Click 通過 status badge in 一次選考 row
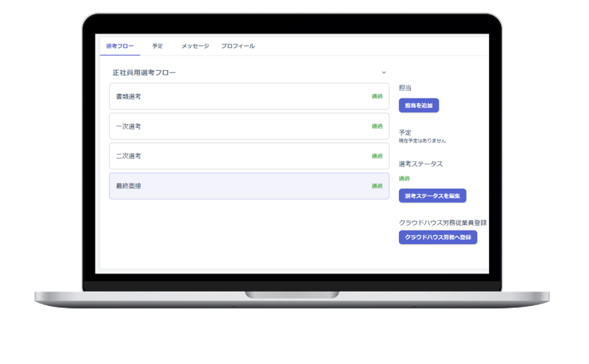 coord(377,126)
